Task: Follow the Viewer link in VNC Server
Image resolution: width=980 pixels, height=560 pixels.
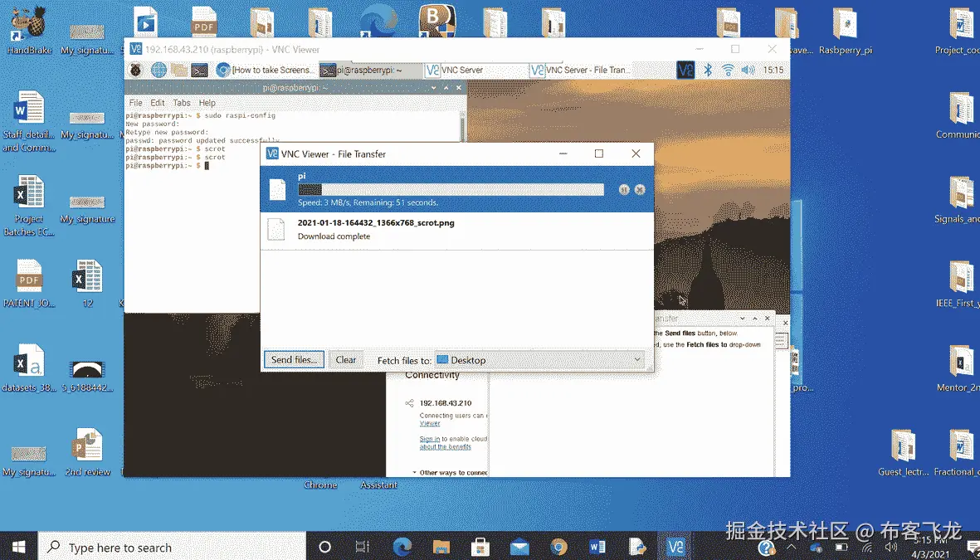Action: pos(429,423)
